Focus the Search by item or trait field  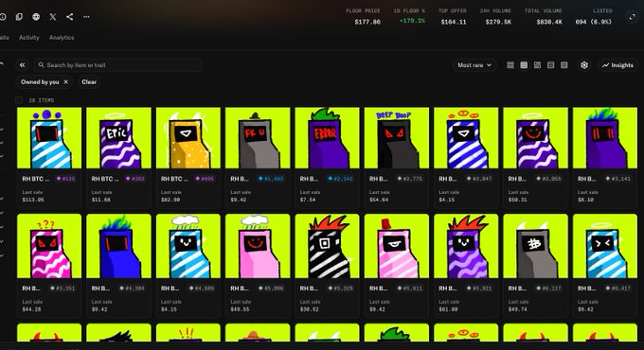[117, 65]
